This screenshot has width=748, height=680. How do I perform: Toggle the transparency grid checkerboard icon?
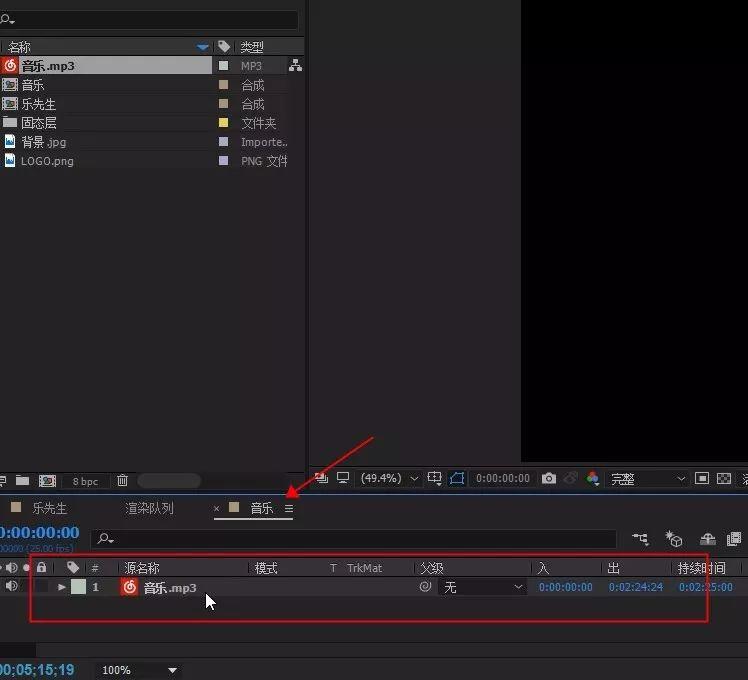tap(724, 478)
